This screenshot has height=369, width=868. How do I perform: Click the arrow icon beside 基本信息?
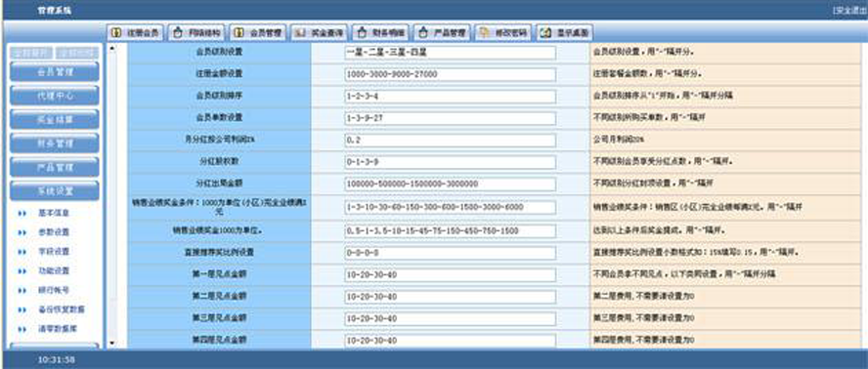click(22, 213)
